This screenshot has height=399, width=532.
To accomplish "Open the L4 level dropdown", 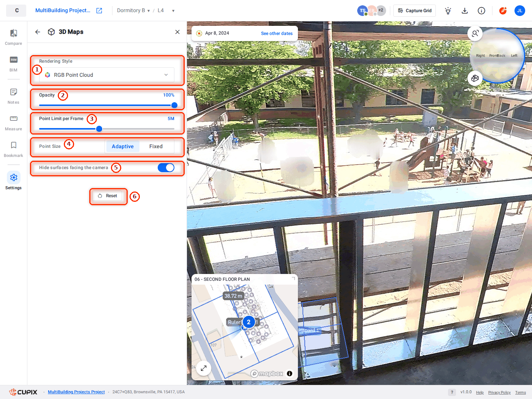I will pos(166,11).
